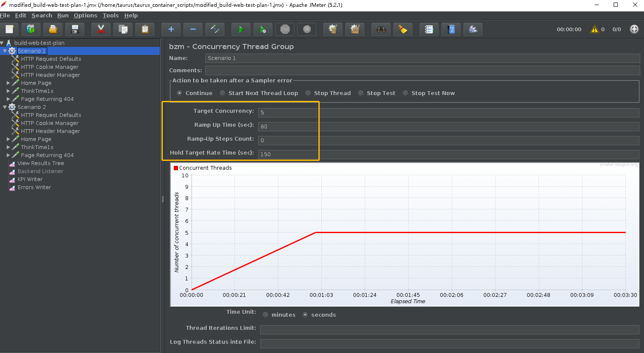Collapse all nodes with minus icon
Viewport: 644px width, 353px height.
[x=193, y=29]
